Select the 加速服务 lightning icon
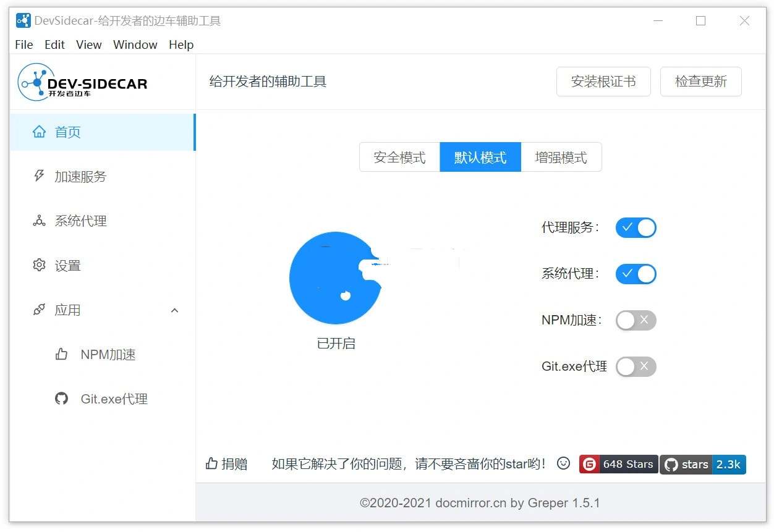The width and height of the screenshot is (774, 532). (39, 176)
